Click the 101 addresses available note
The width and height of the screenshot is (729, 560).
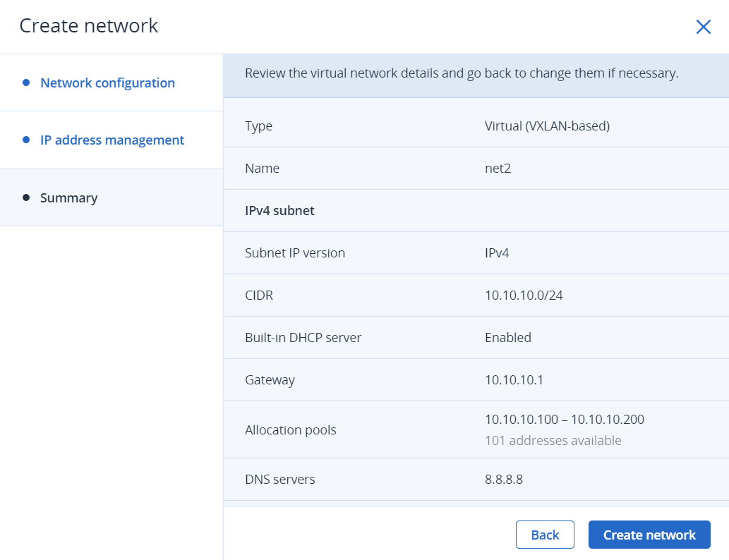tap(553, 441)
